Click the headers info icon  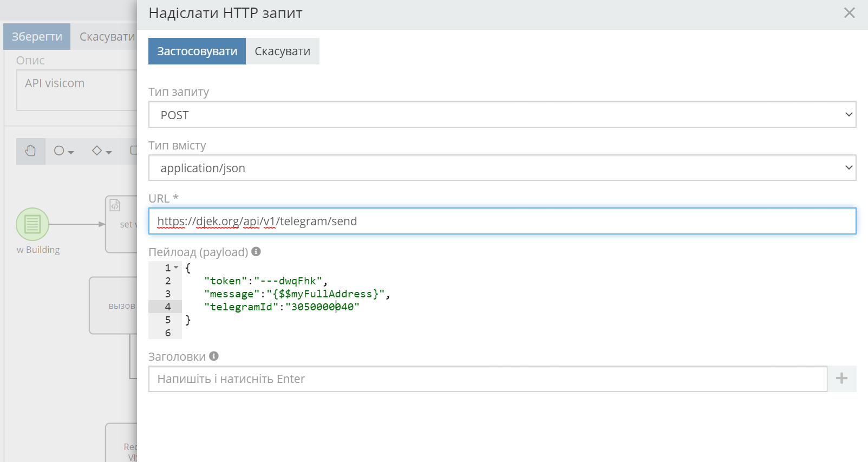coord(214,356)
